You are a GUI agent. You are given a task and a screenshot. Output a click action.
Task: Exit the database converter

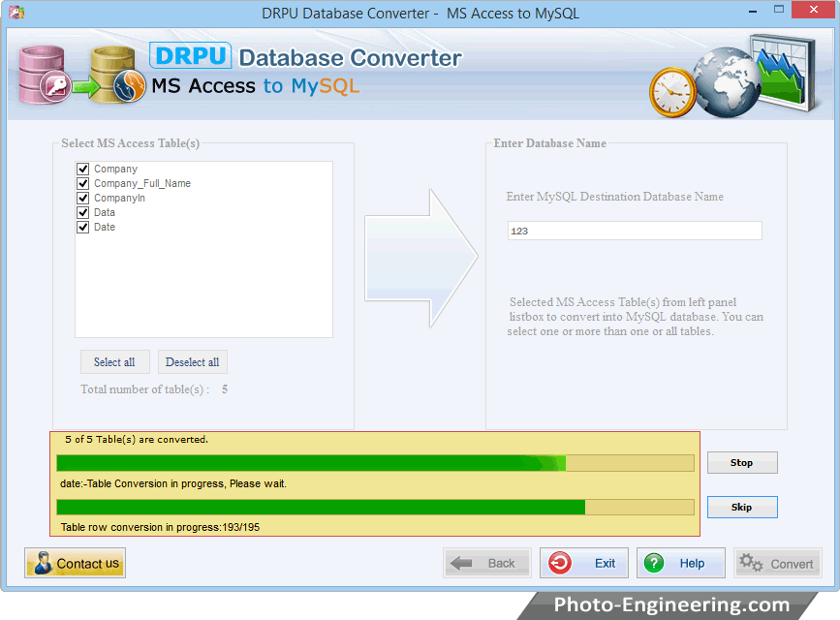(x=584, y=563)
